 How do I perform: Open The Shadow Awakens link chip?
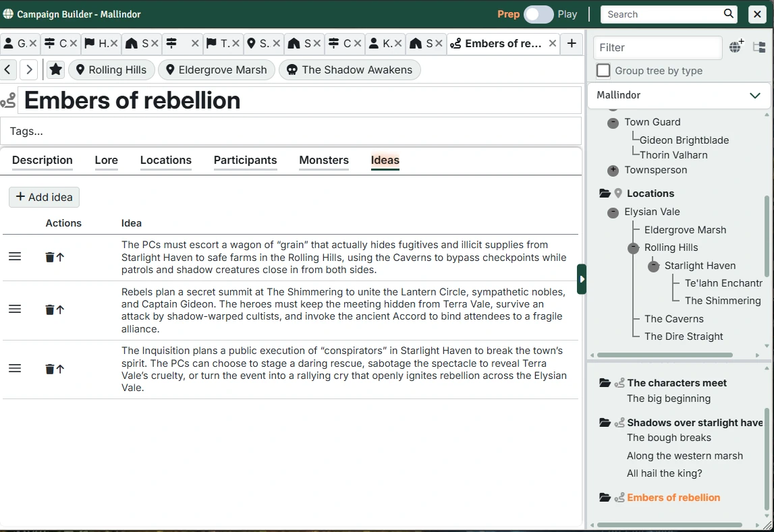click(350, 69)
